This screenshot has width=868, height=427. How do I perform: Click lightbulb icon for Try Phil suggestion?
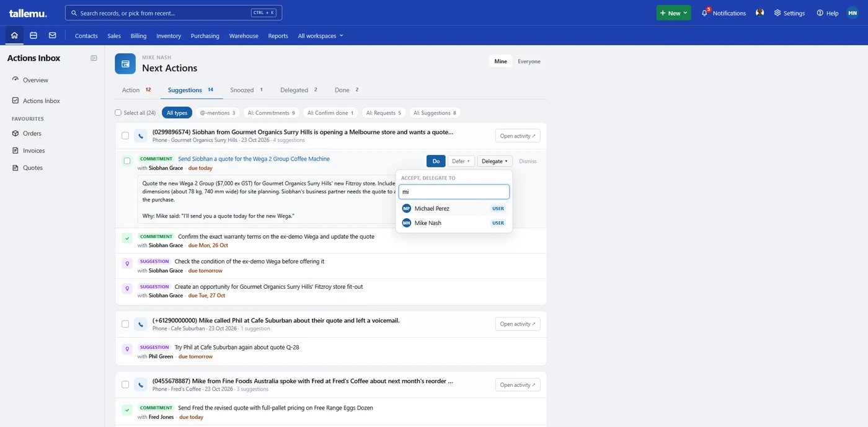click(127, 350)
